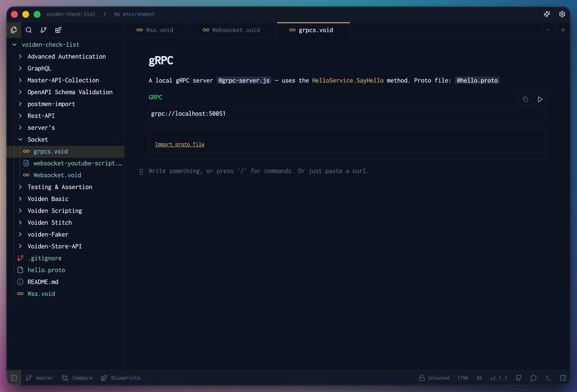Click the AI sparkle icon in title bar
The width and height of the screenshot is (577, 392).
click(547, 14)
